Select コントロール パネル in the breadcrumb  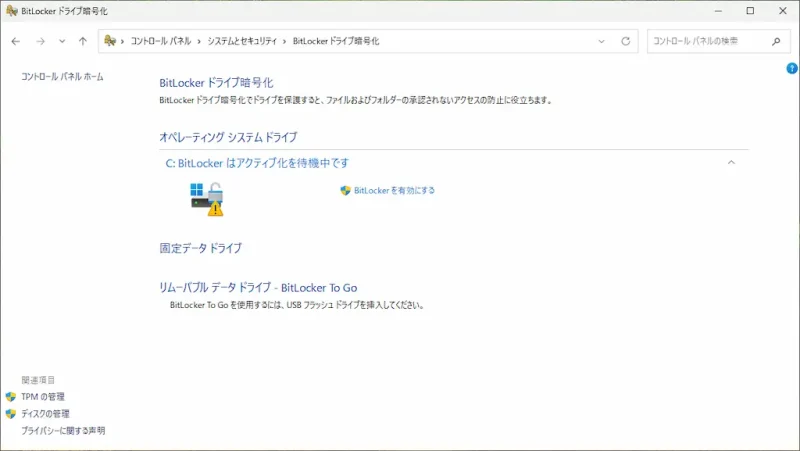coord(162,41)
